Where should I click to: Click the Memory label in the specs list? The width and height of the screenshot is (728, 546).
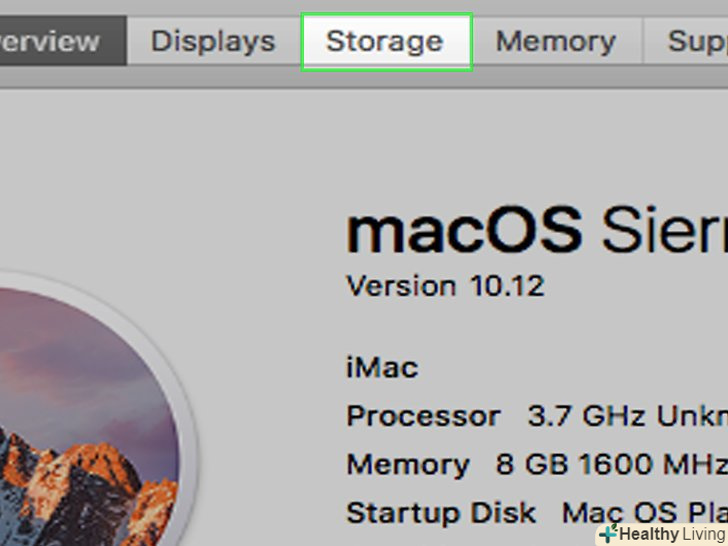click(x=408, y=465)
